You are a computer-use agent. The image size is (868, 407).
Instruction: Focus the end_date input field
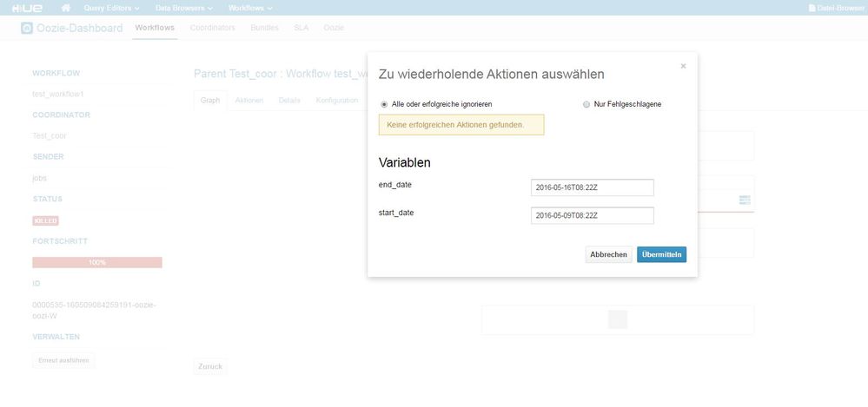[x=593, y=187]
